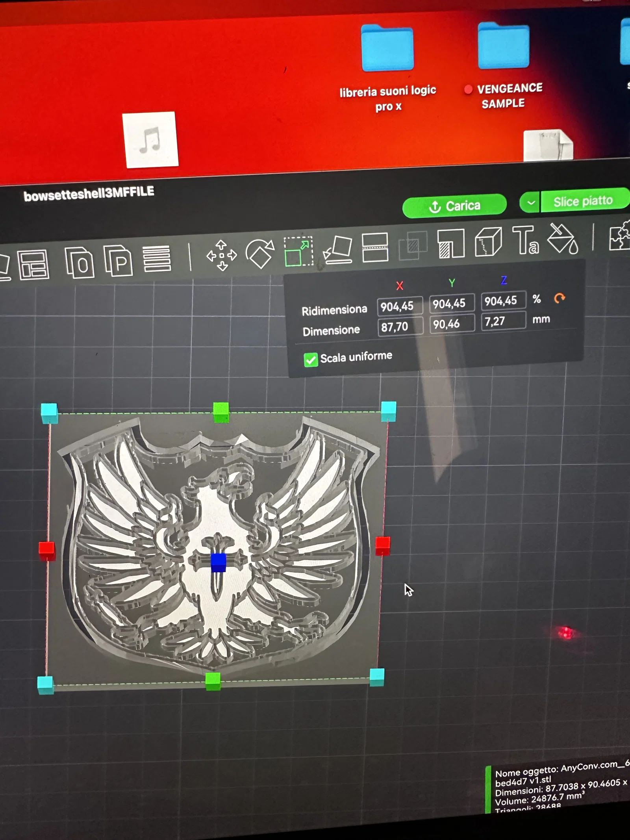Viewport: 630px width, 840px height.
Task: Click the green Y axis header label
Action: (452, 283)
